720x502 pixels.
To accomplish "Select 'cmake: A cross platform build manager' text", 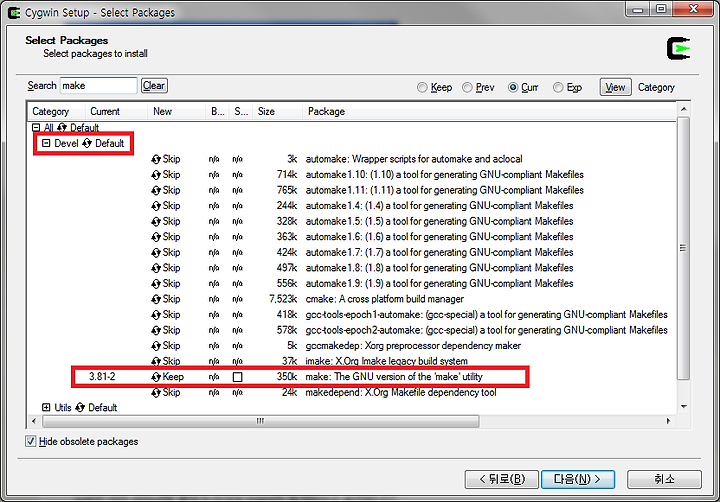I will point(385,299).
